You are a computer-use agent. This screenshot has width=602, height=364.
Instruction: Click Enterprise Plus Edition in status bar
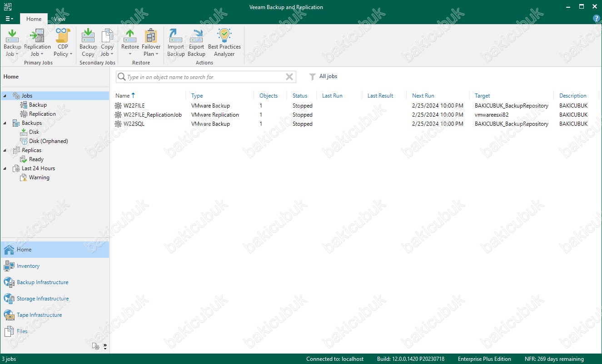pyautogui.click(x=484, y=359)
